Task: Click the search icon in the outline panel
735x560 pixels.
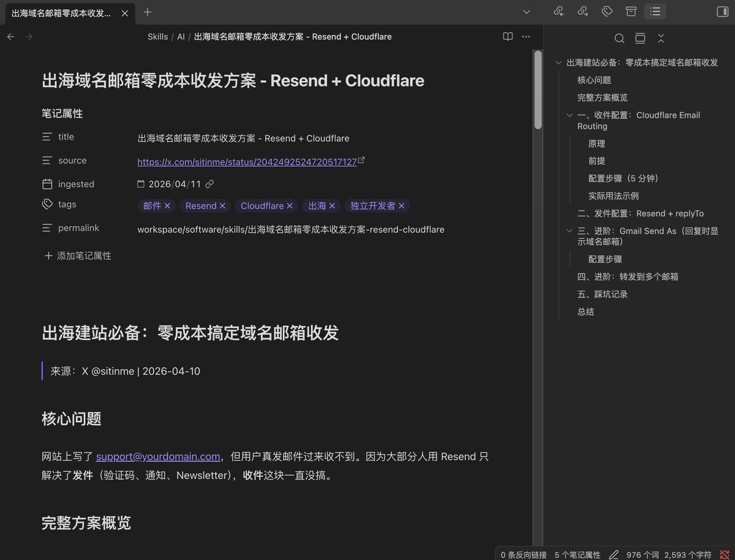Action: [619, 38]
